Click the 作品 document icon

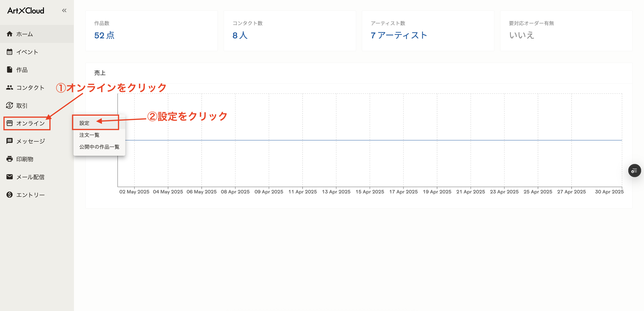coord(9,70)
